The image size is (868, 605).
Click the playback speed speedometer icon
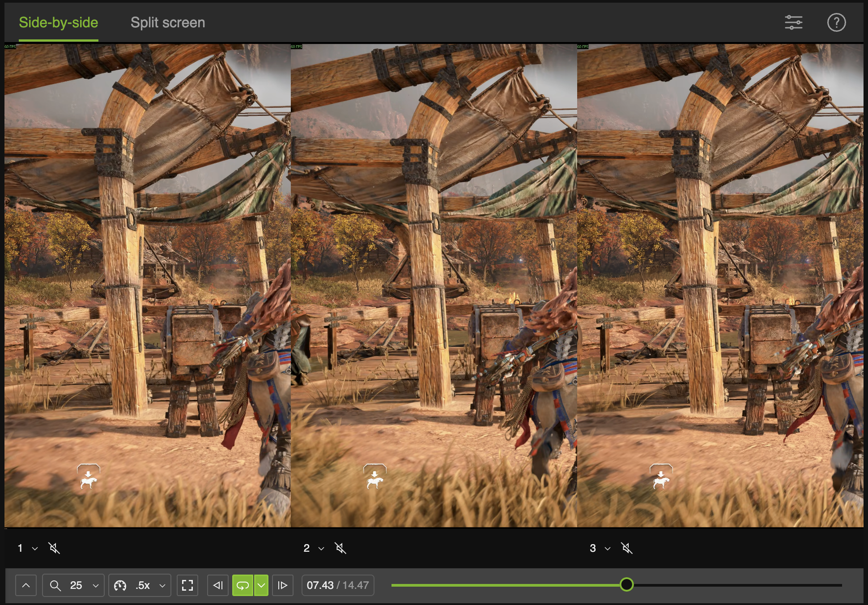tap(119, 585)
